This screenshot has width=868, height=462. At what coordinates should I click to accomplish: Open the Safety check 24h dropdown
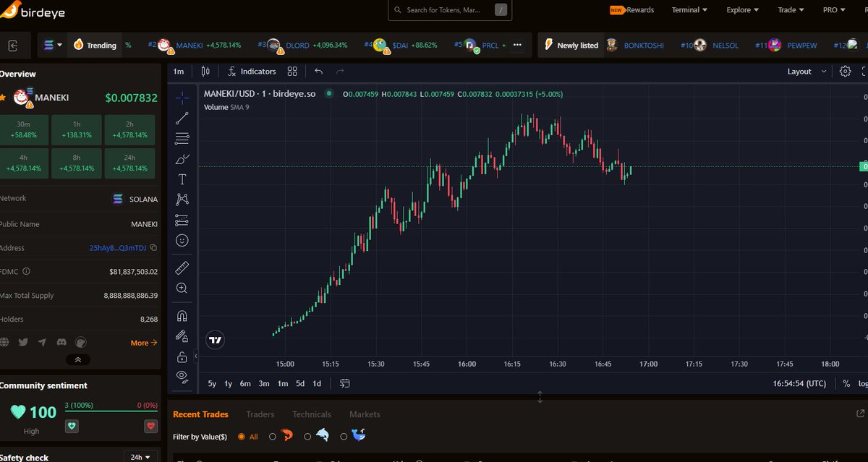pos(141,457)
